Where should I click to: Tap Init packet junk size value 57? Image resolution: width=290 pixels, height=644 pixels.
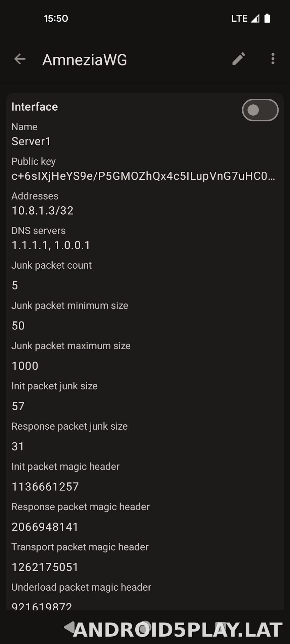click(x=18, y=406)
